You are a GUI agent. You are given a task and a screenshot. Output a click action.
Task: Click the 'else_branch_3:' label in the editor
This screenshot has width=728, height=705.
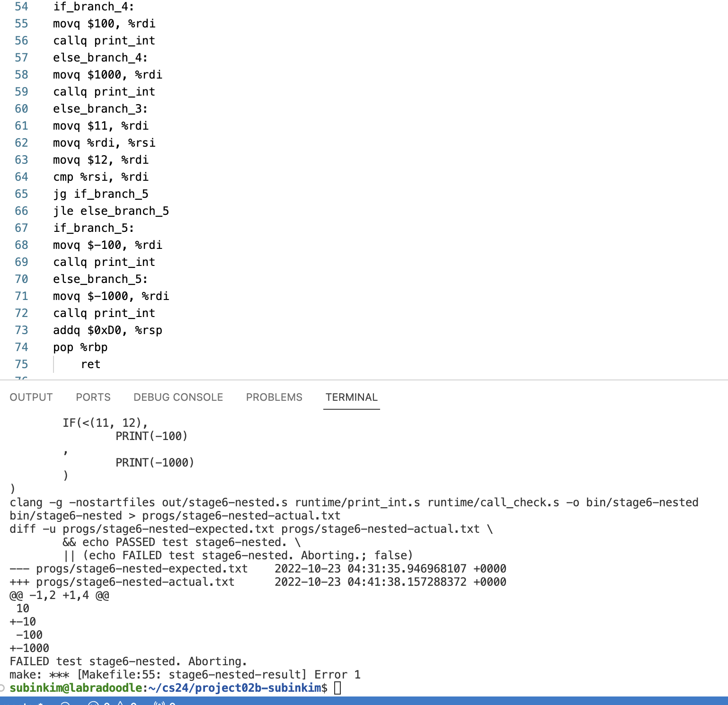point(100,108)
